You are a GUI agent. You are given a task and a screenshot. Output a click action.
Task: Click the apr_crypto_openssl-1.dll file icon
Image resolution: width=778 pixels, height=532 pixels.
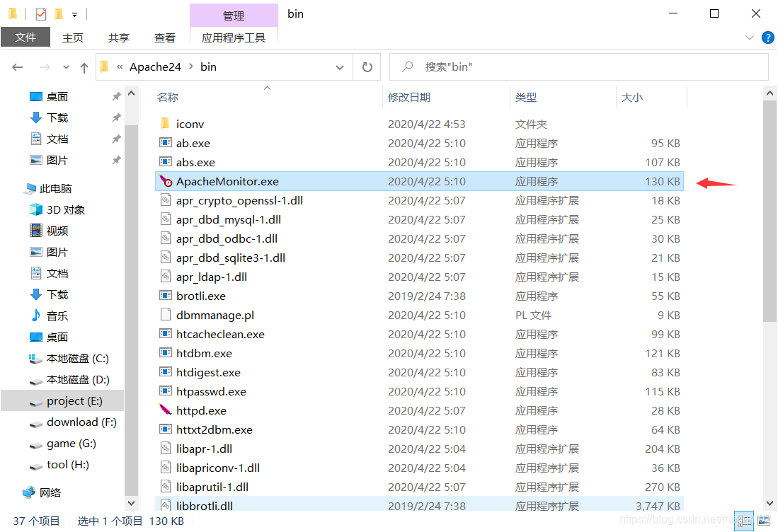[x=165, y=199]
